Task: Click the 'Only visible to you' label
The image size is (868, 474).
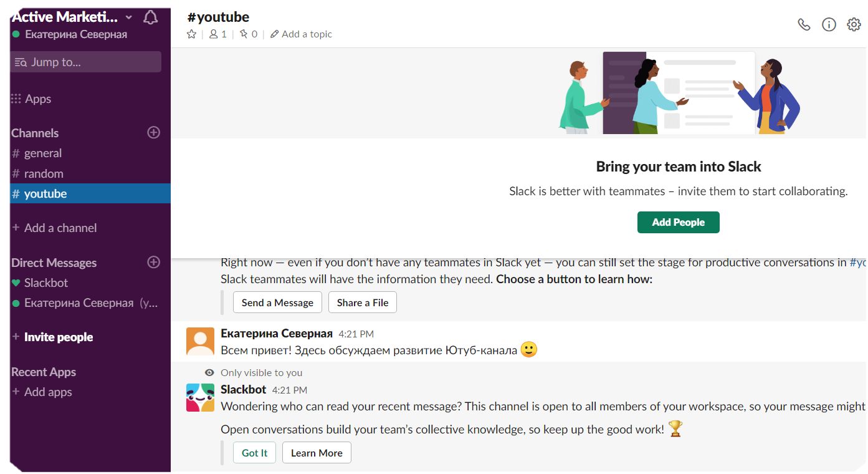Action: click(x=261, y=372)
